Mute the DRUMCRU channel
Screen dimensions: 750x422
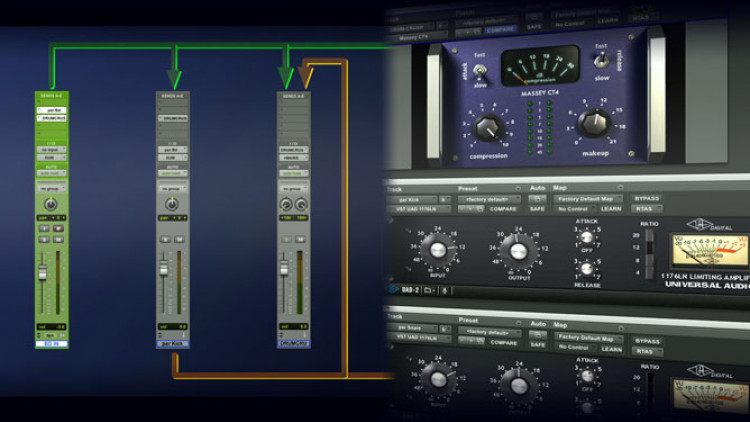pos(300,239)
